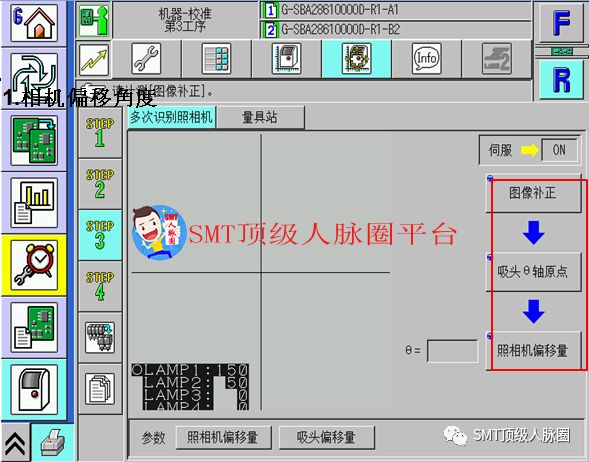Viewport: 589px width, 462px height.
Task: Open the yellow arrow trend icon
Action: [94, 60]
